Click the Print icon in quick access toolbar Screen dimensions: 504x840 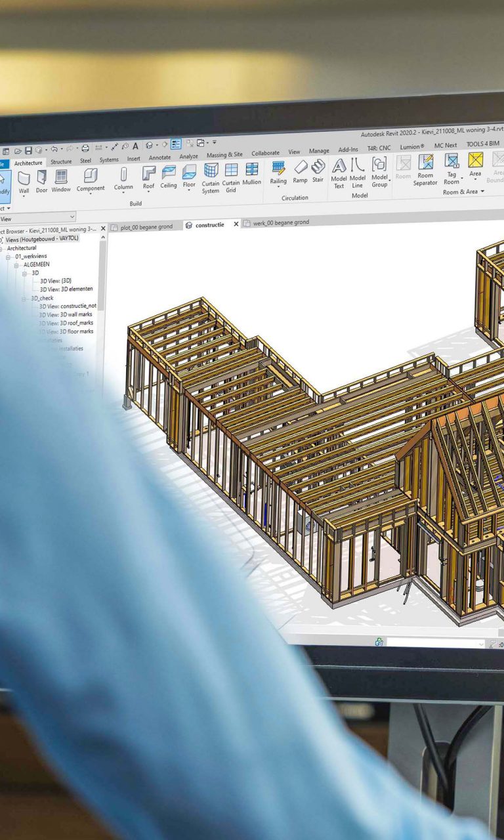(85, 148)
